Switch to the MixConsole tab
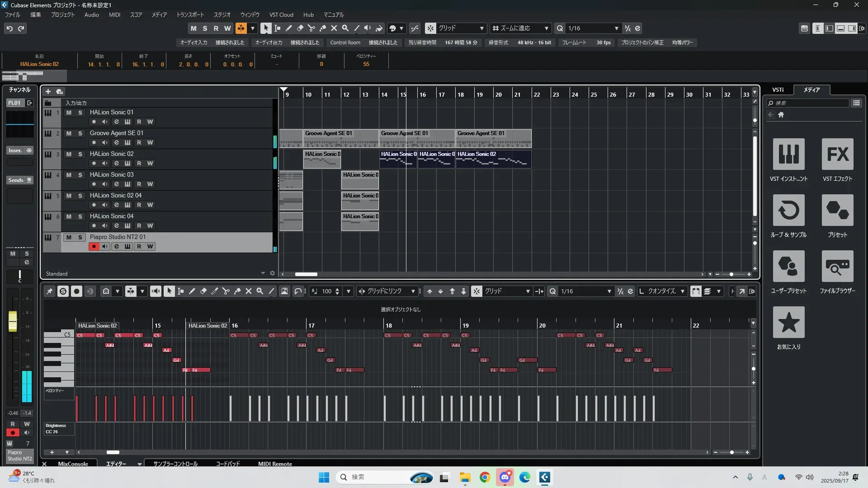 [x=73, y=464]
